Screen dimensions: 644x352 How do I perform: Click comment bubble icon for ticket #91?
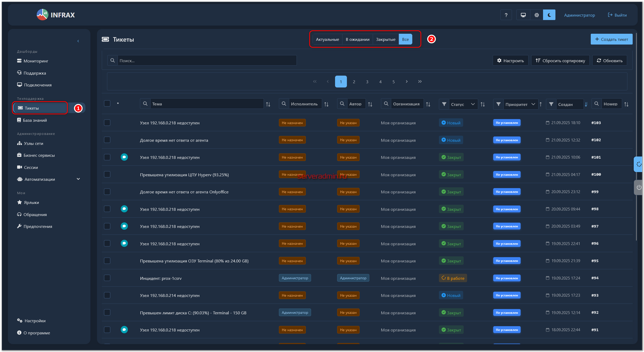[x=124, y=330]
